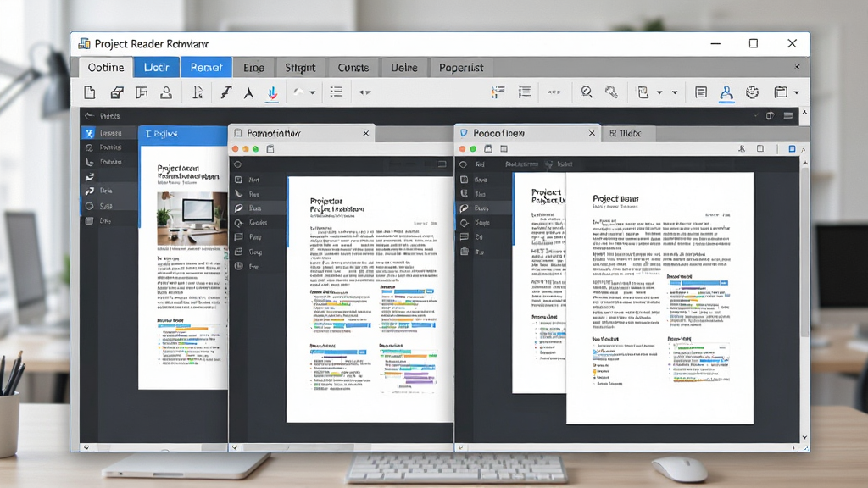
Task: Open dropdown arrow beside calendar panel icon
Action: [797, 93]
